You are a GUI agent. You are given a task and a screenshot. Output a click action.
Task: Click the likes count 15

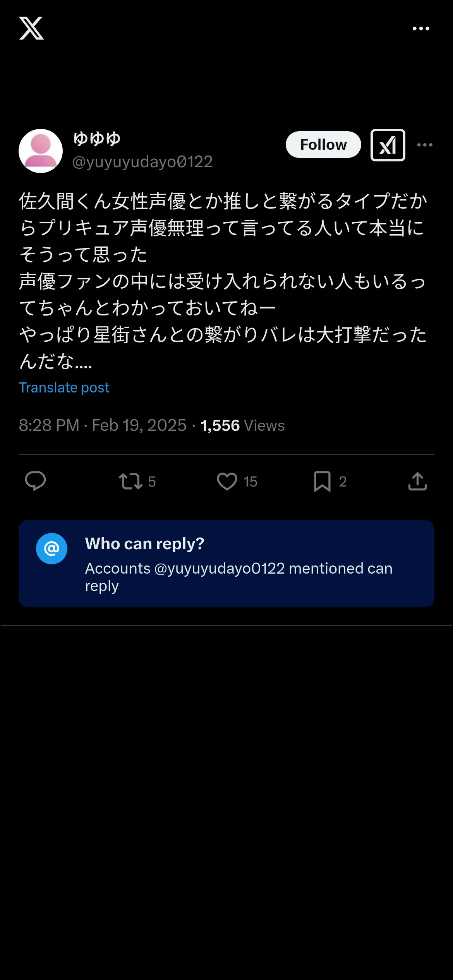(x=250, y=482)
